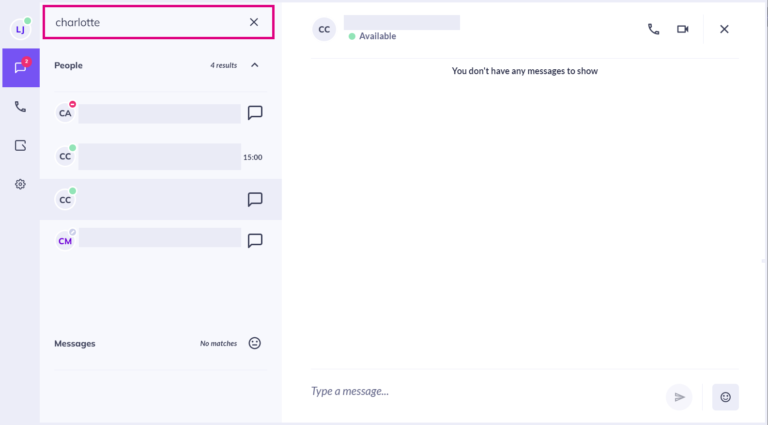Click the Type a message field

pos(485,391)
